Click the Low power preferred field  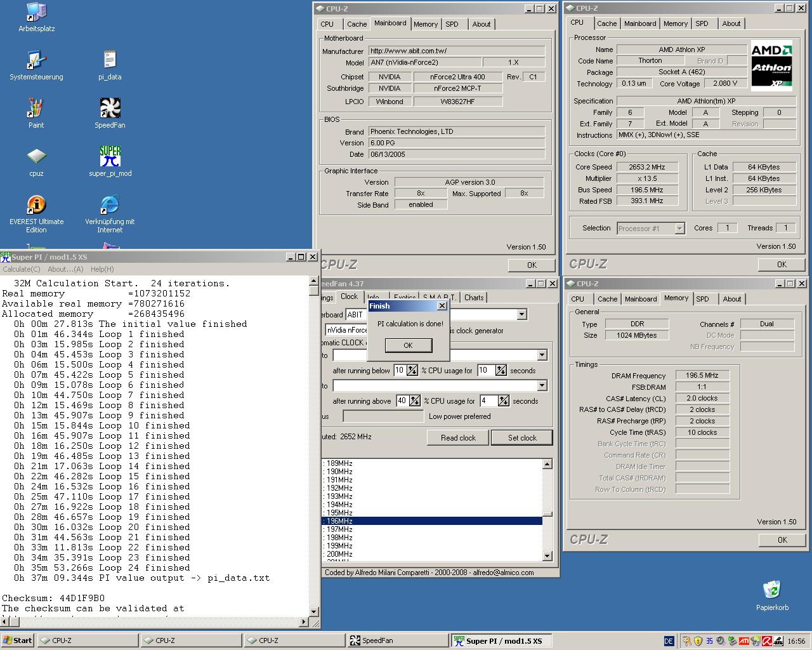(x=383, y=416)
